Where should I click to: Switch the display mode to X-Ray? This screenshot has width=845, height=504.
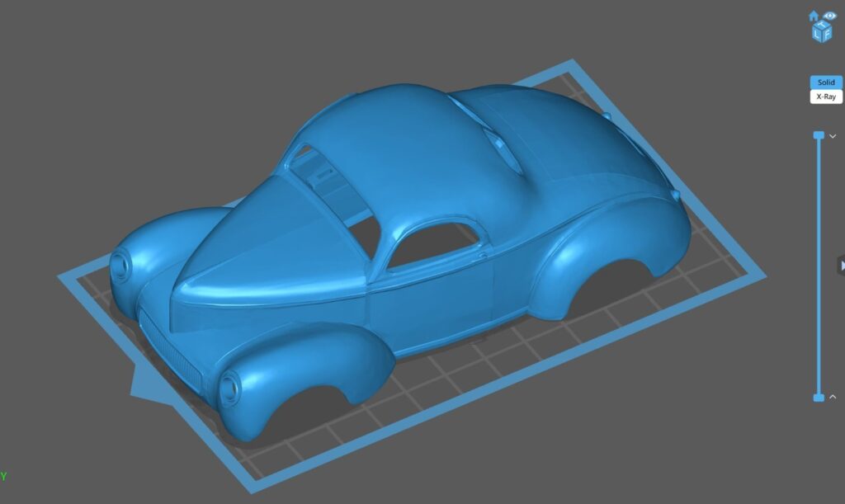(x=825, y=97)
